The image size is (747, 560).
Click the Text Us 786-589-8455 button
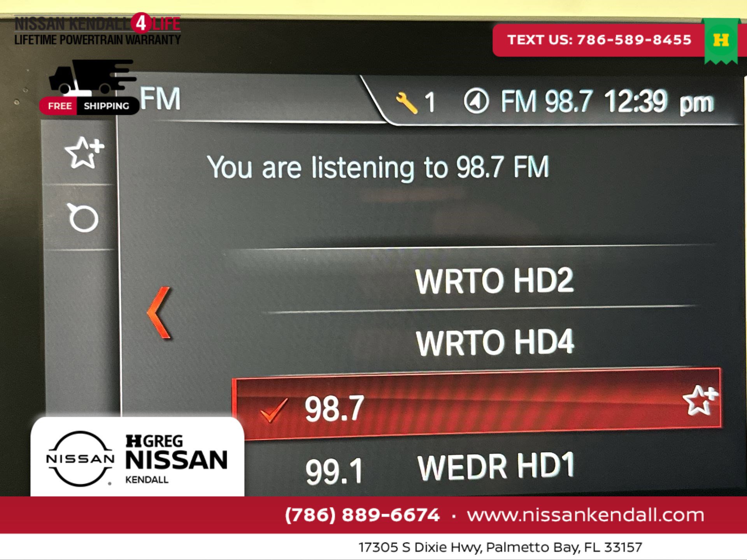pyautogui.click(x=599, y=40)
